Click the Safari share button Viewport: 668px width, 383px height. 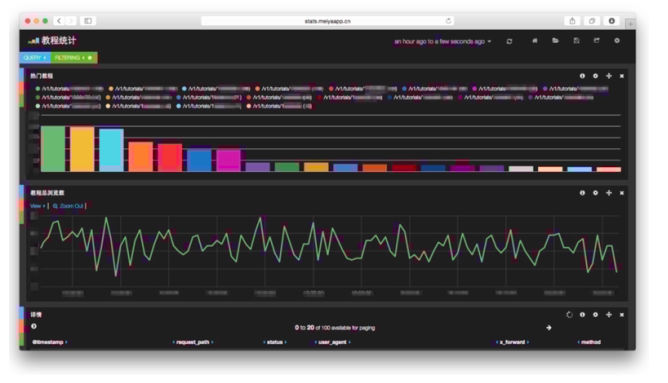(x=572, y=21)
